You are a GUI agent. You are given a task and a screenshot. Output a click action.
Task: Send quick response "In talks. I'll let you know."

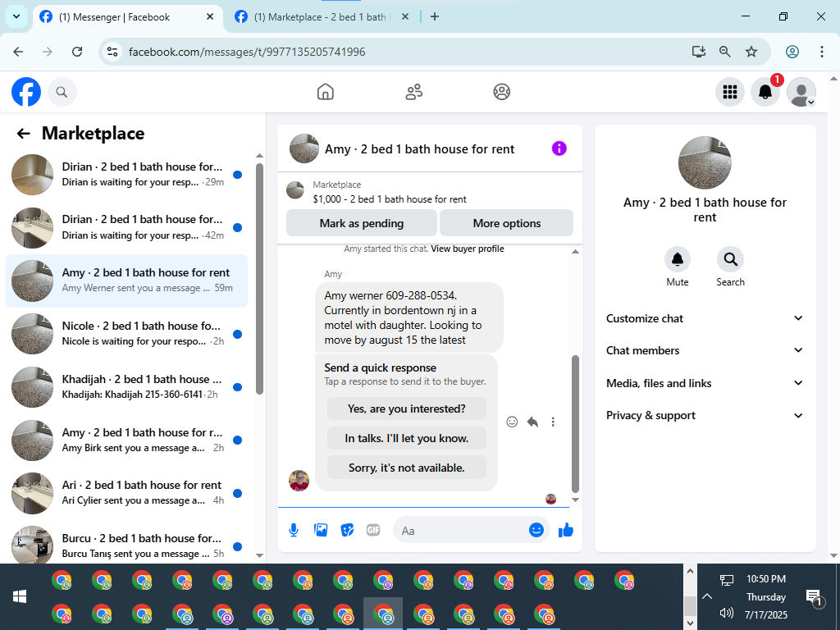(407, 438)
